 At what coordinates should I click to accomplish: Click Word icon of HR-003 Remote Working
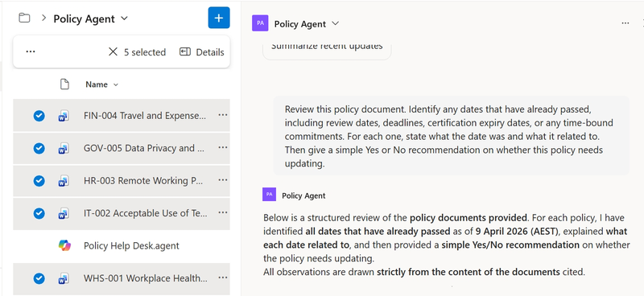pyautogui.click(x=64, y=181)
